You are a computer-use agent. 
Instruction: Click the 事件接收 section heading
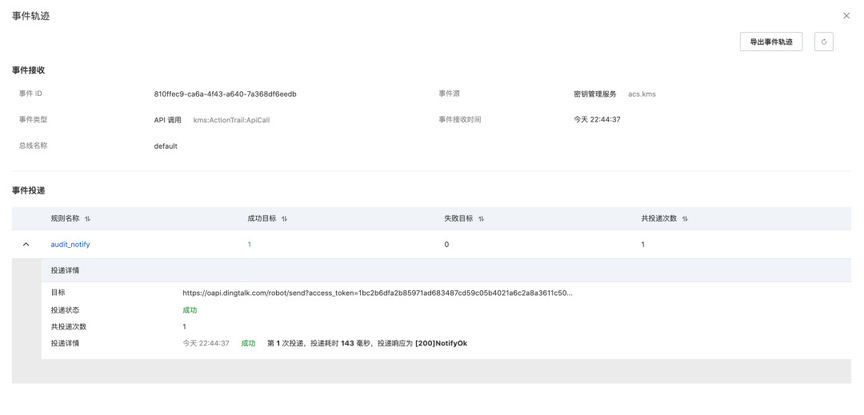pyautogui.click(x=29, y=71)
